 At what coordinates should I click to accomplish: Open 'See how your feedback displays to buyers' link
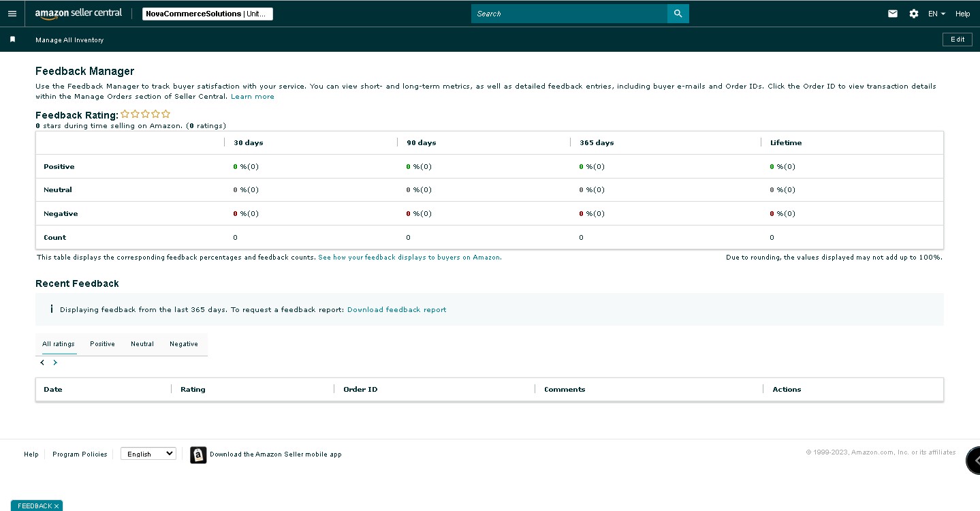pos(410,258)
